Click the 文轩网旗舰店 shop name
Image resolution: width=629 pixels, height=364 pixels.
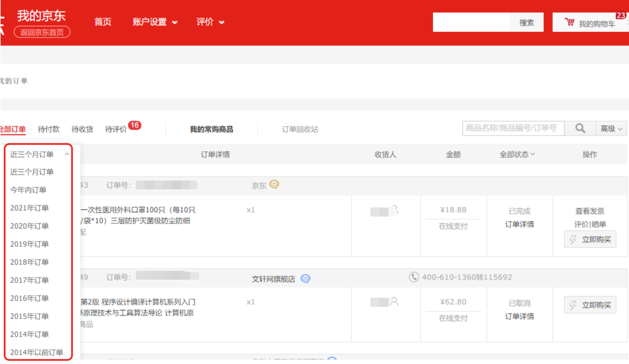[273, 279]
